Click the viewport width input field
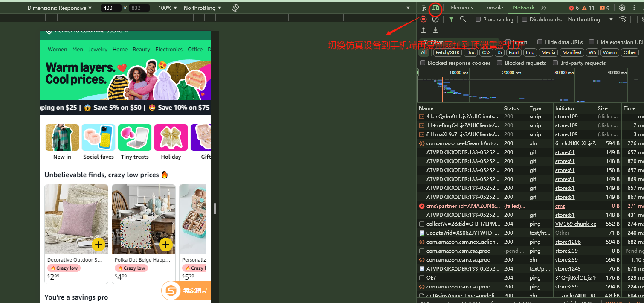The image size is (644, 303). [x=112, y=8]
